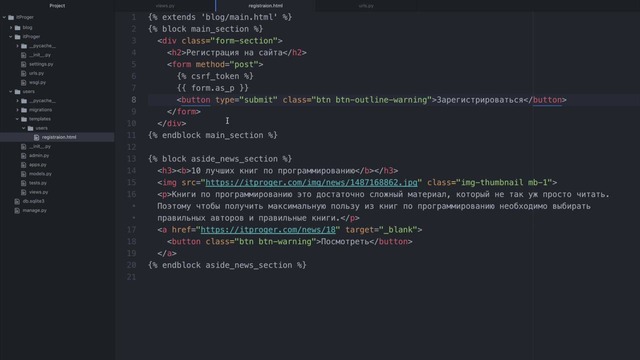The width and height of the screenshot is (640, 360).
Task: Click the settings.py file icon
Action: coord(24,64)
